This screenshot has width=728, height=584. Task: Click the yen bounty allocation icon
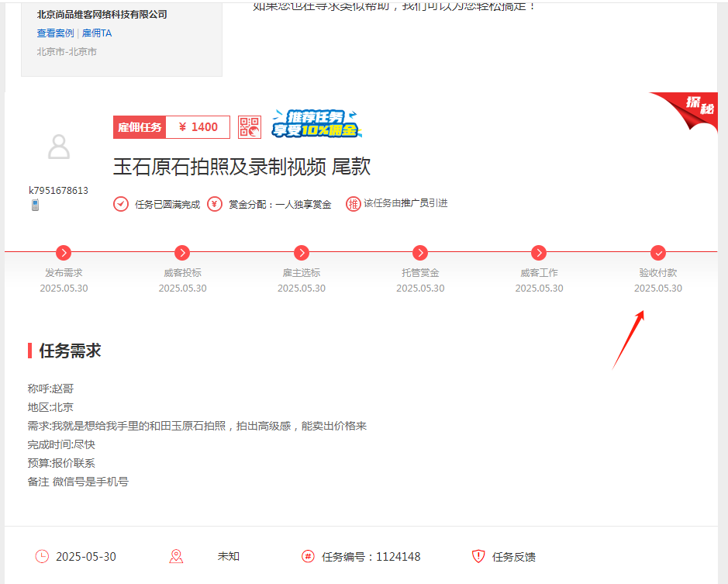tap(215, 204)
